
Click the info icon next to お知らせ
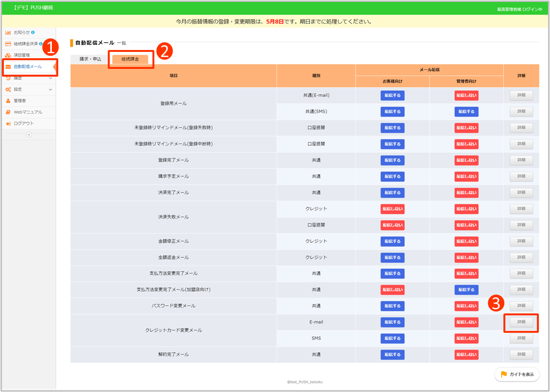(x=33, y=33)
